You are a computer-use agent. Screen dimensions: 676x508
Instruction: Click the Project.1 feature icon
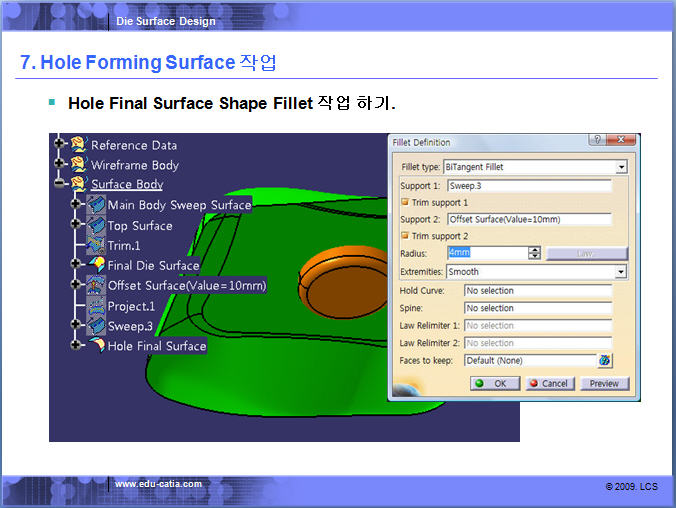pos(96,306)
